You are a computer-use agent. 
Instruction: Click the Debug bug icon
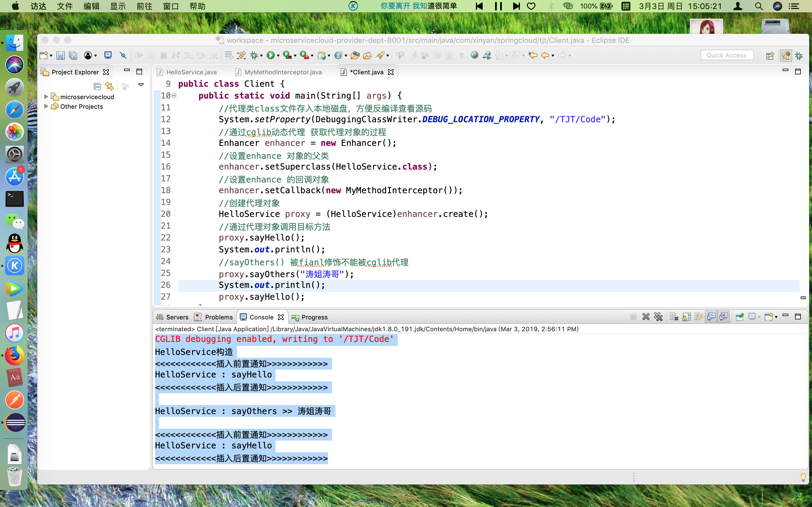pos(254,55)
